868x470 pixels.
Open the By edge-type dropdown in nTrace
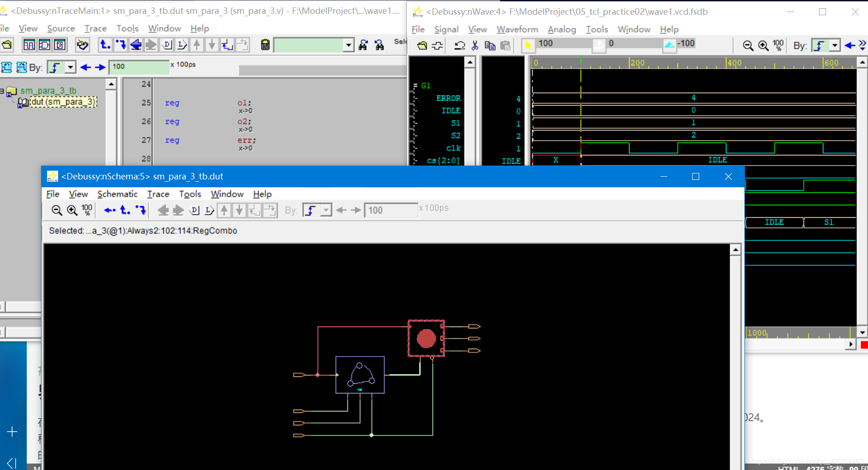[70, 67]
